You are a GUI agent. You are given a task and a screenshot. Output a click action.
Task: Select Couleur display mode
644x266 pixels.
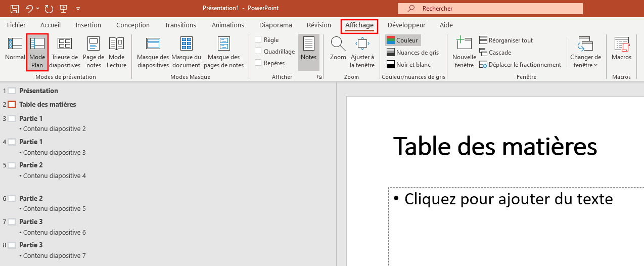(403, 40)
